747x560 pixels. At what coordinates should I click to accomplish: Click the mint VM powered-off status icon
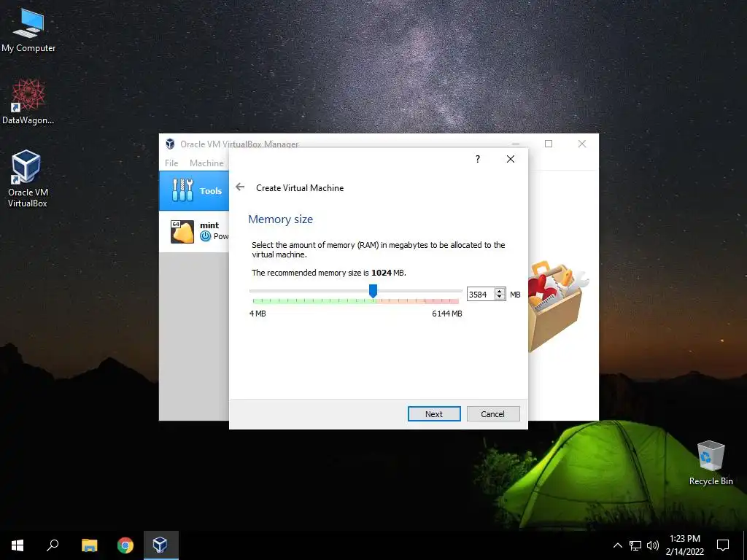click(x=205, y=236)
